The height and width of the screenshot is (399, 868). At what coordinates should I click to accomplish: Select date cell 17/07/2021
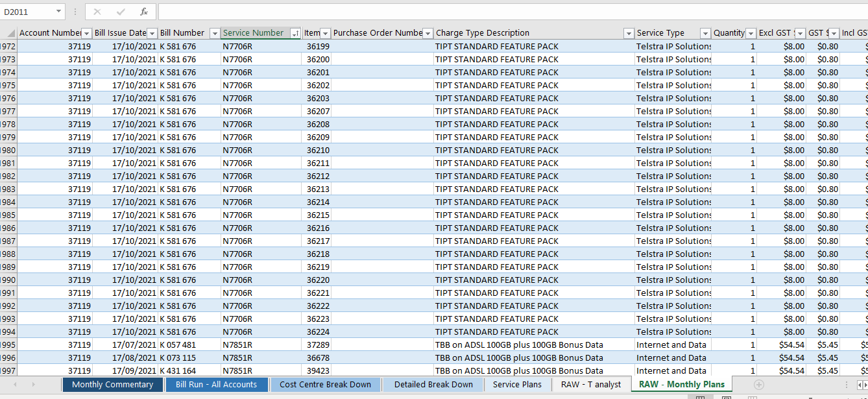(x=126, y=345)
